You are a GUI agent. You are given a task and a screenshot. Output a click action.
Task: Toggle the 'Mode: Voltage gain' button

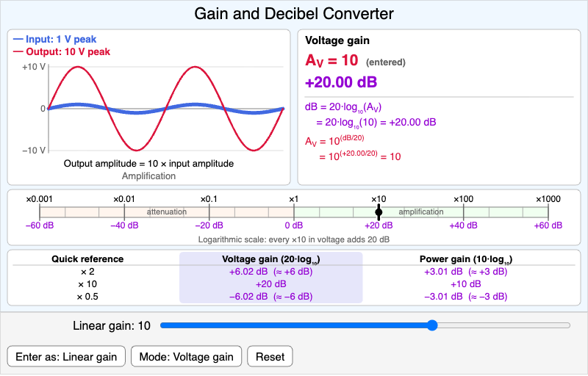pyautogui.click(x=187, y=356)
